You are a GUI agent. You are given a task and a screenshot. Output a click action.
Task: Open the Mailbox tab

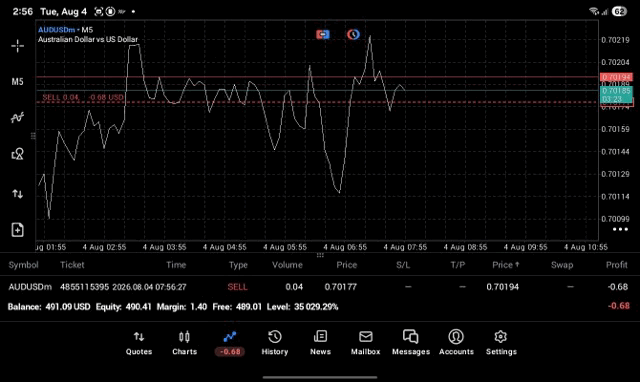(365, 343)
